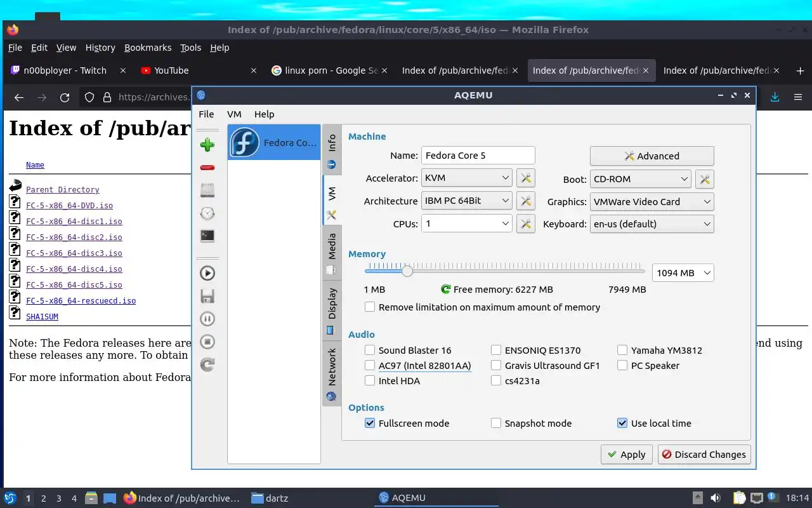The image size is (812, 508).
Task: Start the virtual machine with play icon
Action: pos(207,273)
